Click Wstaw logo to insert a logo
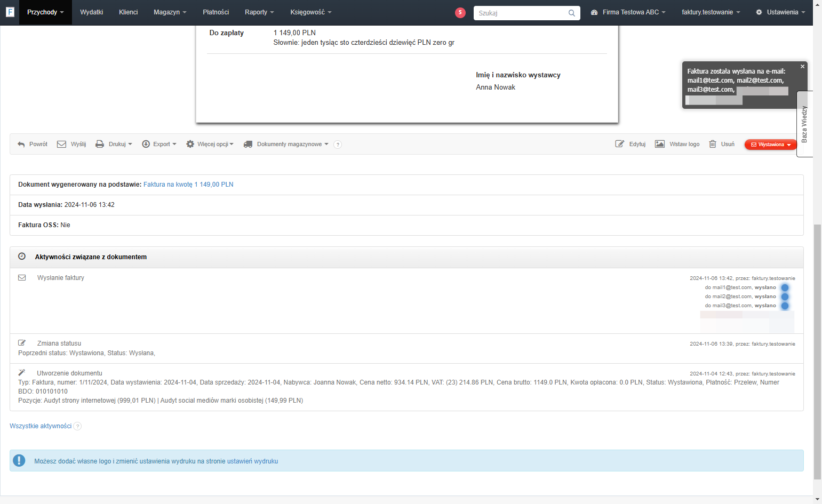 tap(677, 144)
